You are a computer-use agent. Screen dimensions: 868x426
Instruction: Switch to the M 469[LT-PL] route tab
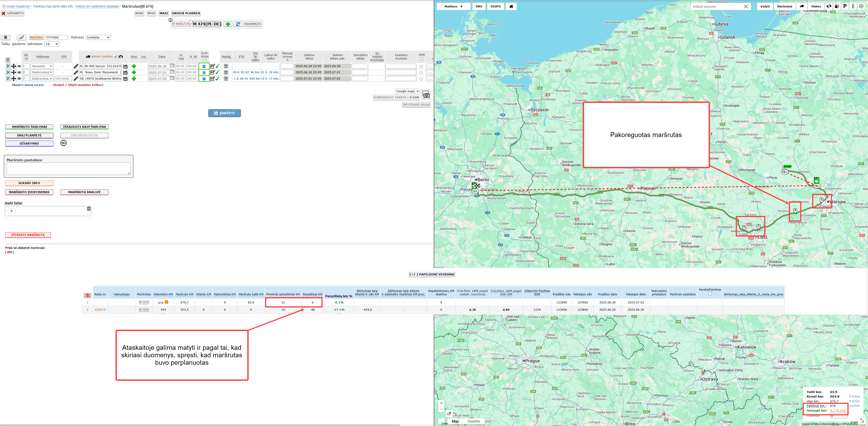[x=181, y=24]
